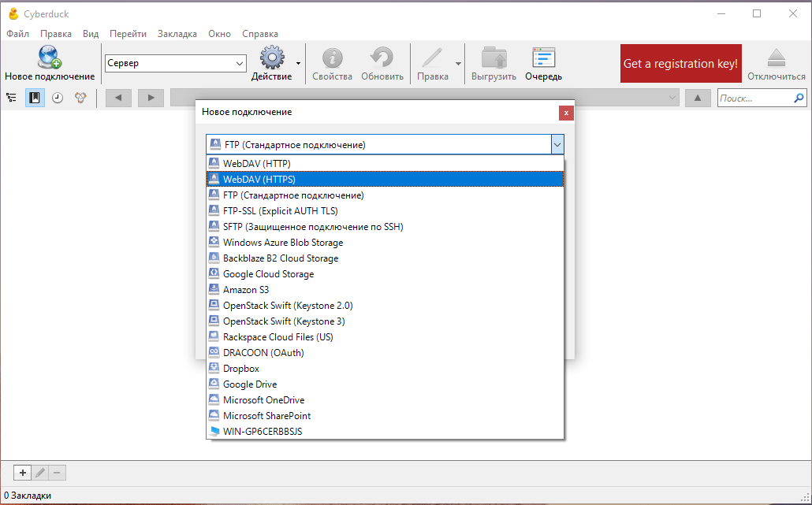This screenshot has height=505, width=812.
Task: Switch to Bonjour view icon
Action: click(80, 98)
